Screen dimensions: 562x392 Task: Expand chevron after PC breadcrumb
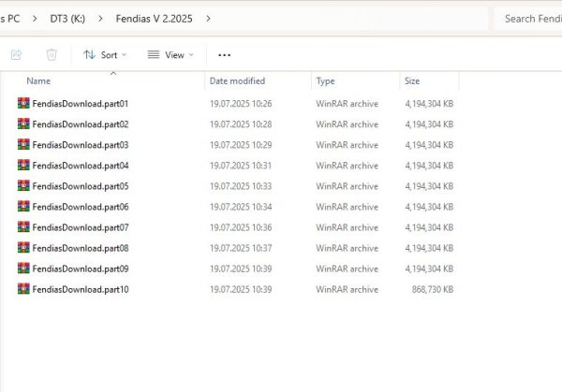point(35,19)
